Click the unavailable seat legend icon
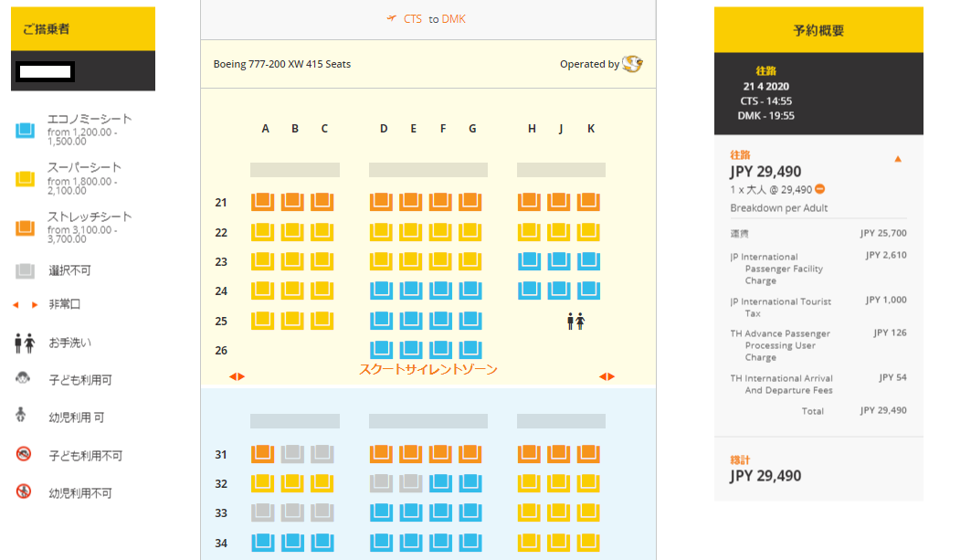The width and height of the screenshot is (971, 560). coord(25,270)
